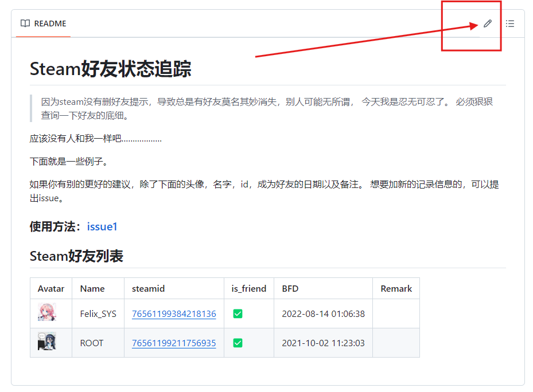Viewport: 533px width, 392px height.
Task: Click the ROOT name cell
Action: pyautogui.click(x=98, y=343)
